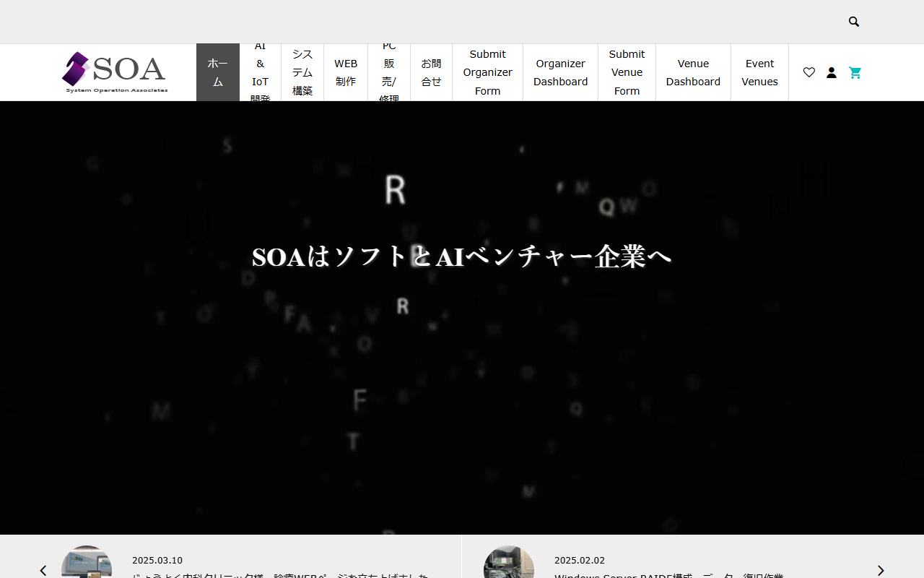Open the user account icon
924x578 pixels.
tap(832, 72)
